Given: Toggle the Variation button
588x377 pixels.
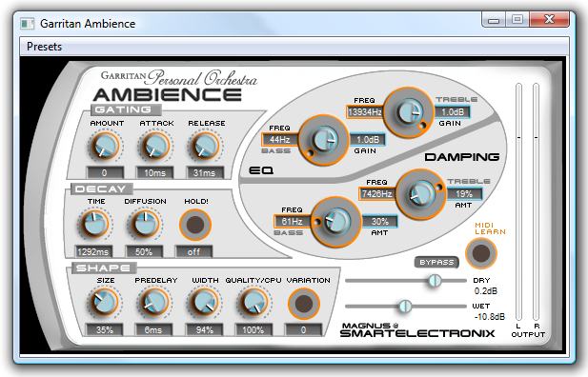Looking at the screenshot, I should 304,304.
